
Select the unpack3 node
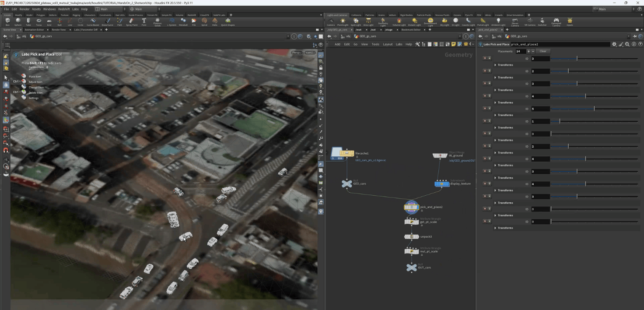(411, 237)
